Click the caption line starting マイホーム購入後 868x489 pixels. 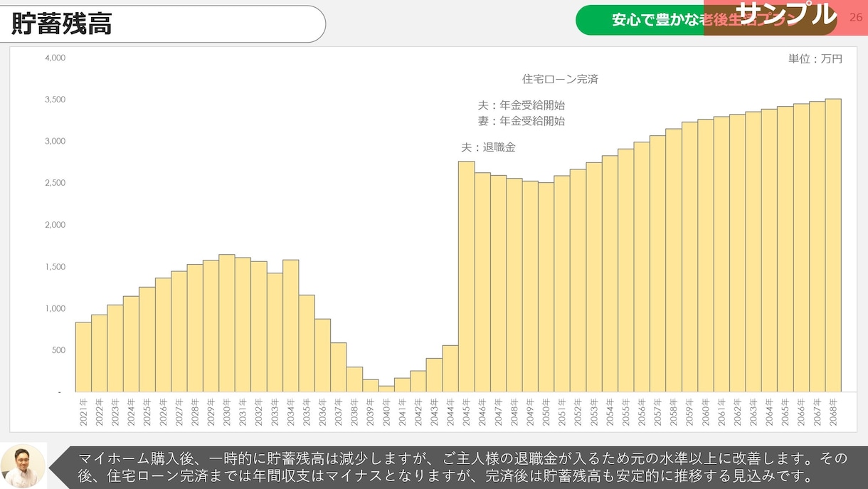tap(462, 458)
